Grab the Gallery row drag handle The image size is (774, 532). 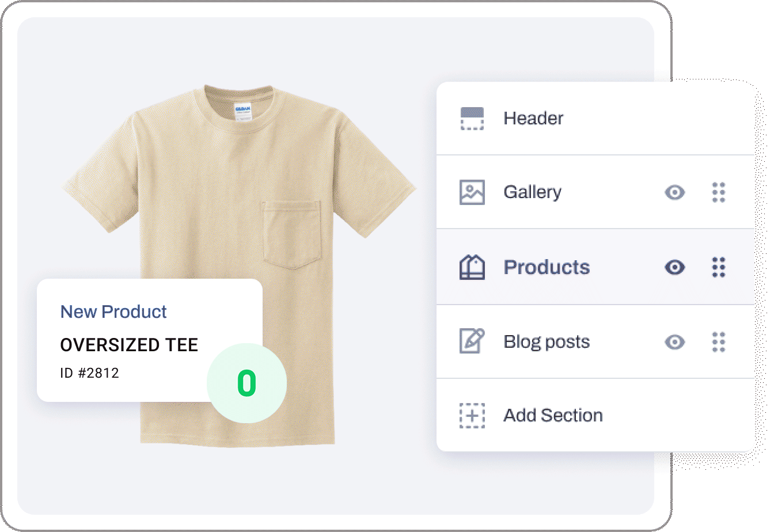click(x=719, y=192)
